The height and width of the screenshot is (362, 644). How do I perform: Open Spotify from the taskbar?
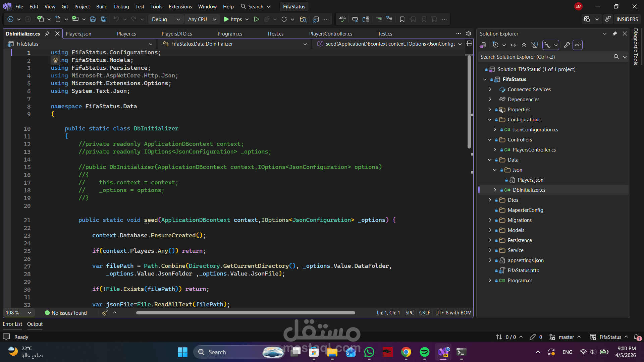(424, 352)
